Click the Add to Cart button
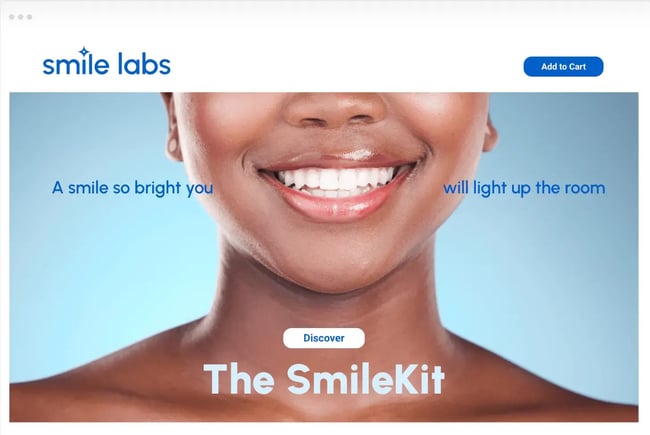This screenshot has height=435, width=650. coord(563,66)
